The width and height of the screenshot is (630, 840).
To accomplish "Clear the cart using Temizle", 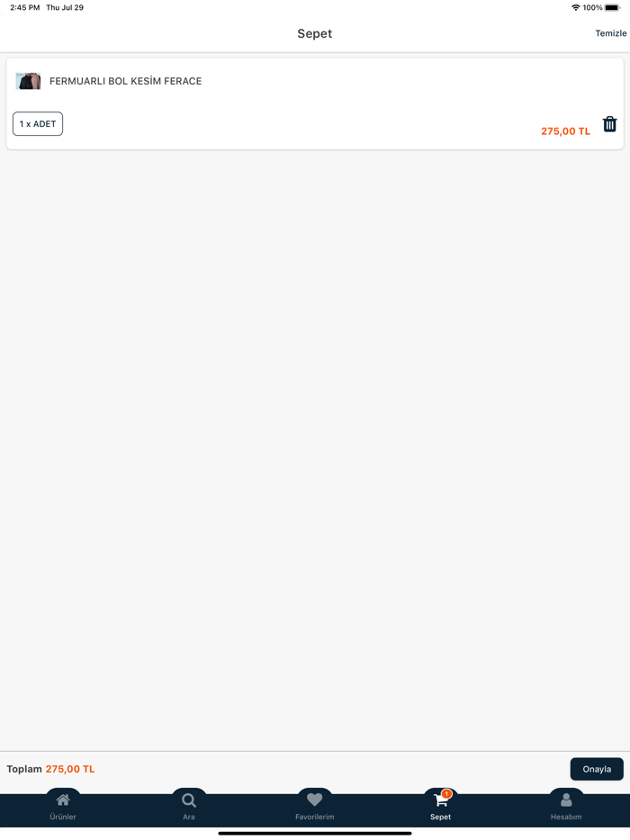I will tap(611, 33).
